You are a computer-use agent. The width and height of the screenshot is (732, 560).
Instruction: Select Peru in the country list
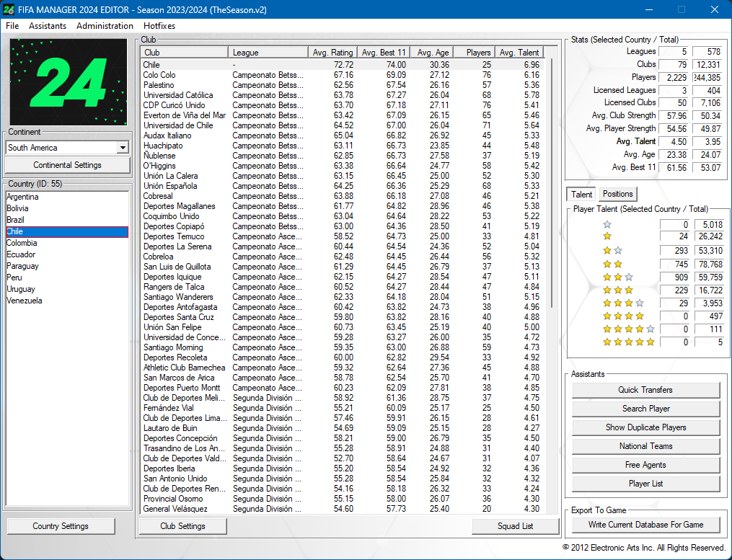click(67, 277)
